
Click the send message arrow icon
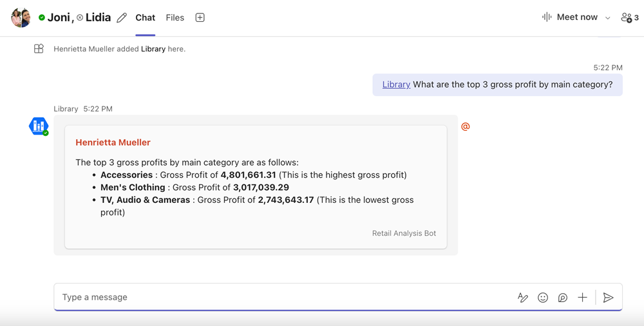(608, 297)
